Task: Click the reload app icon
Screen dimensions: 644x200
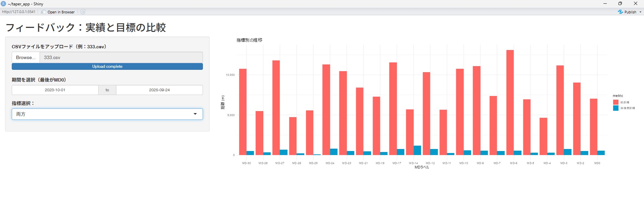Action: coord(83,12)
